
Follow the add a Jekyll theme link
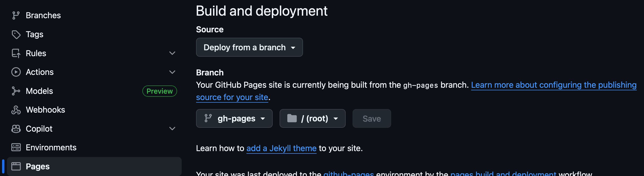point(281,148)
